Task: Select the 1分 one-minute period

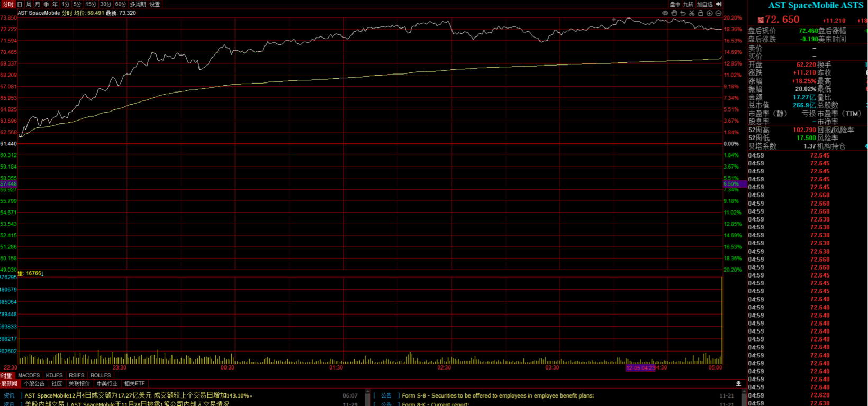Action: 66,4
